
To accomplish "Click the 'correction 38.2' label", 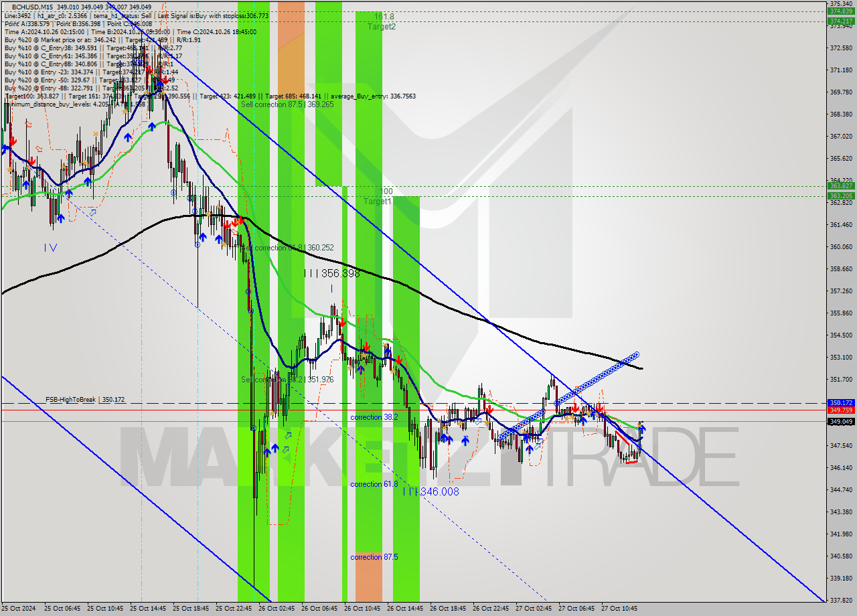I will (374, 417).
